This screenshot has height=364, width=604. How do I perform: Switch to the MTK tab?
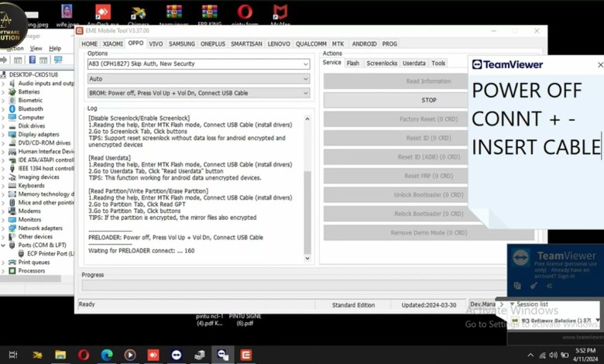338,44
